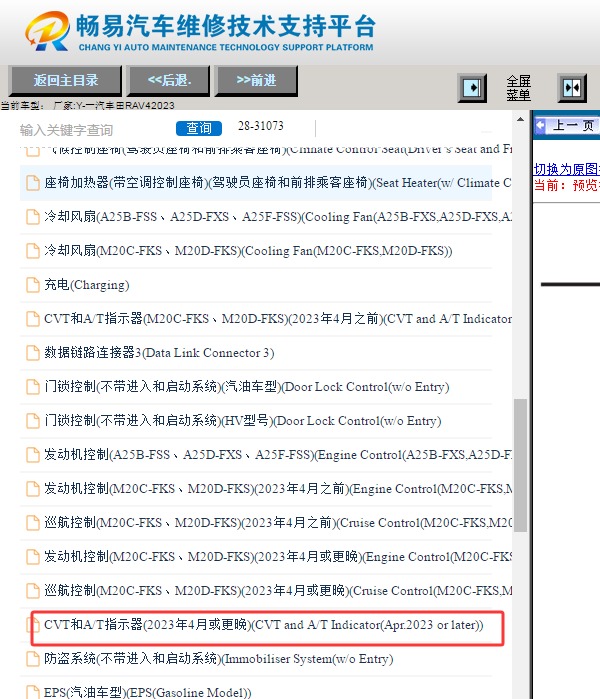Image resolution: width=600 pixels, height=699 pixels.
Task: Click the 当前车型 RAV42023 vehicle label
Action: click(x=88, y=106)
